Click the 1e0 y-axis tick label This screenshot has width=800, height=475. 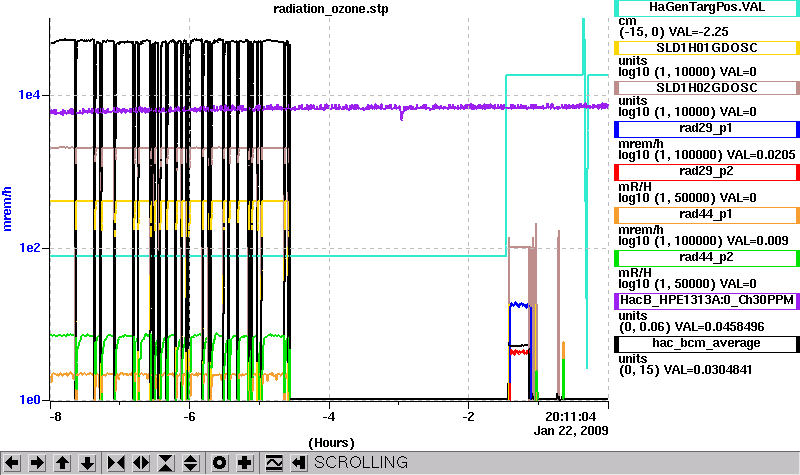(29, 399)
